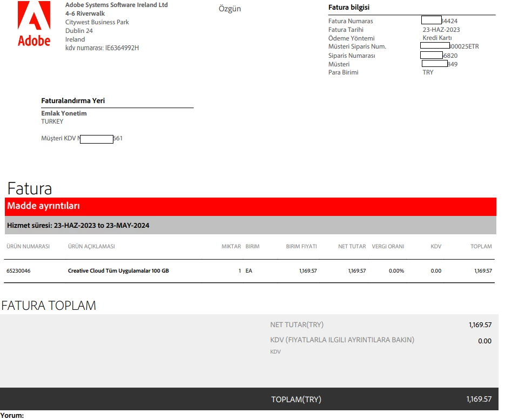The width and height of the screenshot is (505, 420).
Task: Click the 'Faturalandırma Yeri' heading
Action: [x=73, y=101]
